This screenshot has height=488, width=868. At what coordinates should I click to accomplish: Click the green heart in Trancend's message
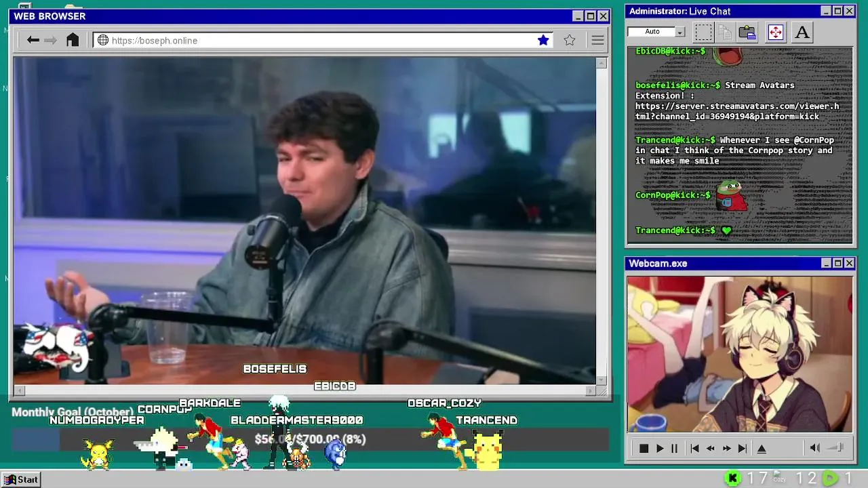727,230
